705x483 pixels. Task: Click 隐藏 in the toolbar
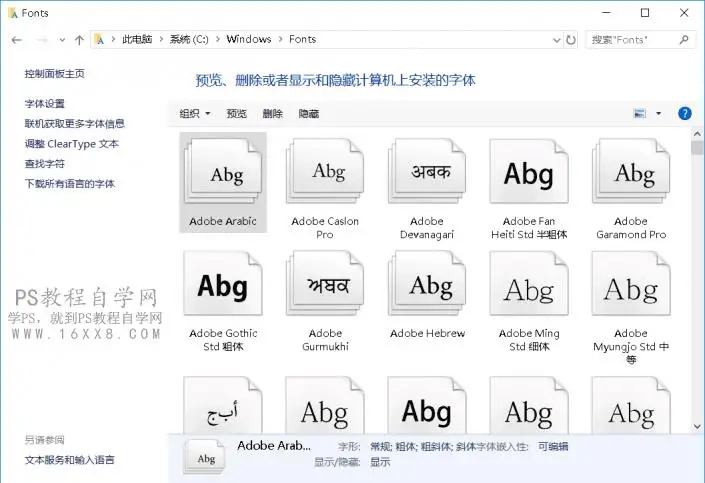tap(308, 114)
